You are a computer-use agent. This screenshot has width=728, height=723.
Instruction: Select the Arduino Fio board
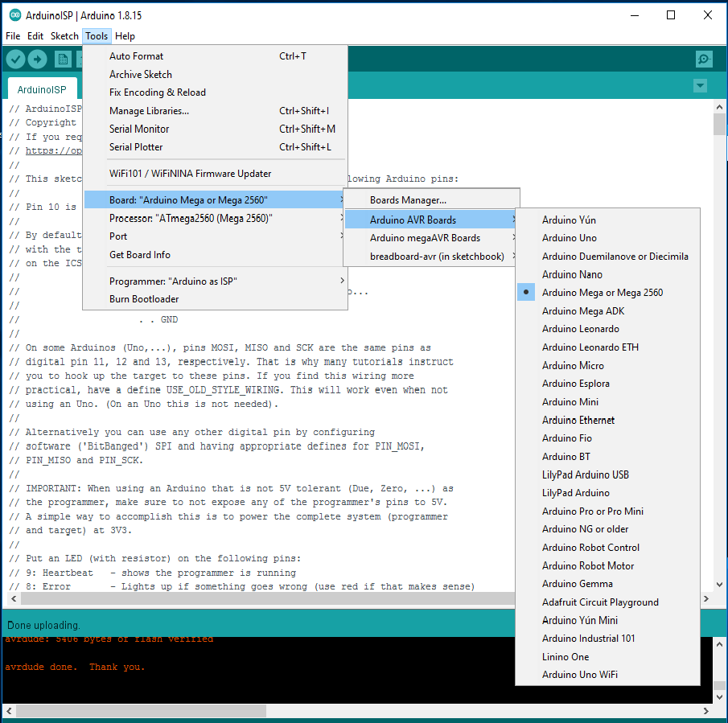[x=608, y=438]
